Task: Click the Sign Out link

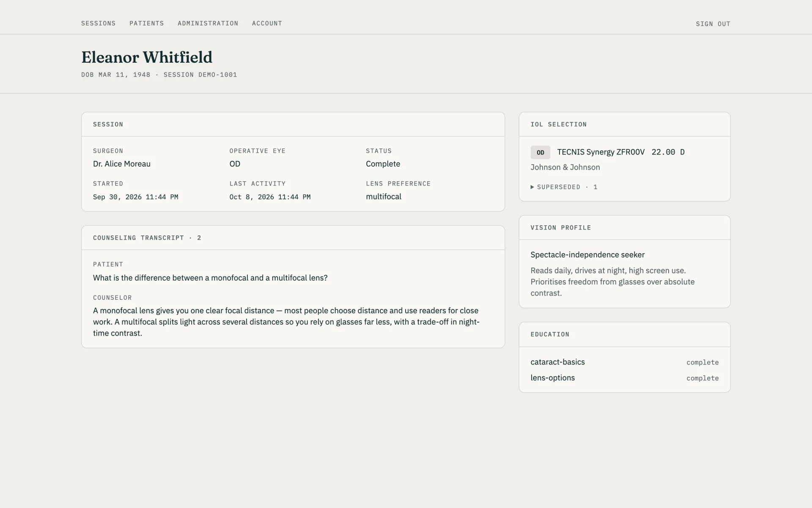Action: coord(713,24)
